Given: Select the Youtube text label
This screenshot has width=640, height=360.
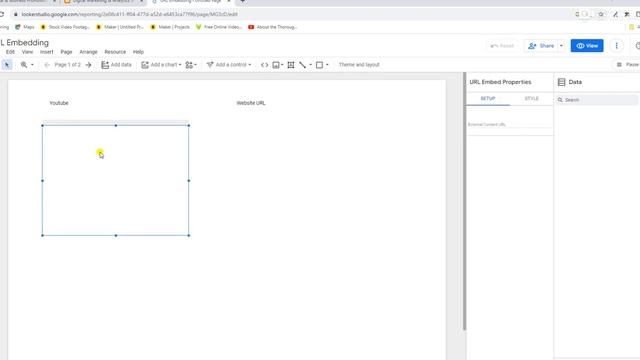Looking at the screenshot, I should (x=59, y=103).
